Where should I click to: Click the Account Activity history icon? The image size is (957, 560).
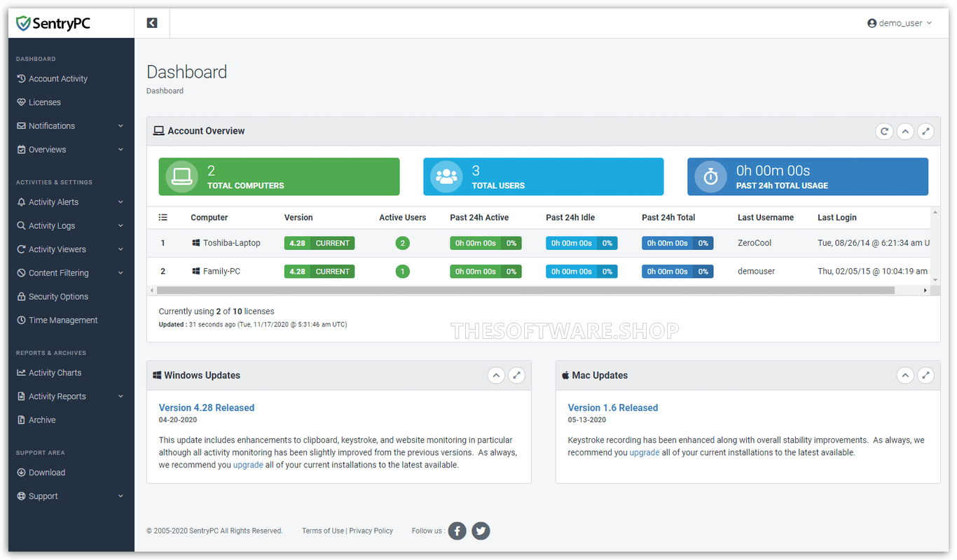[22, 78]
